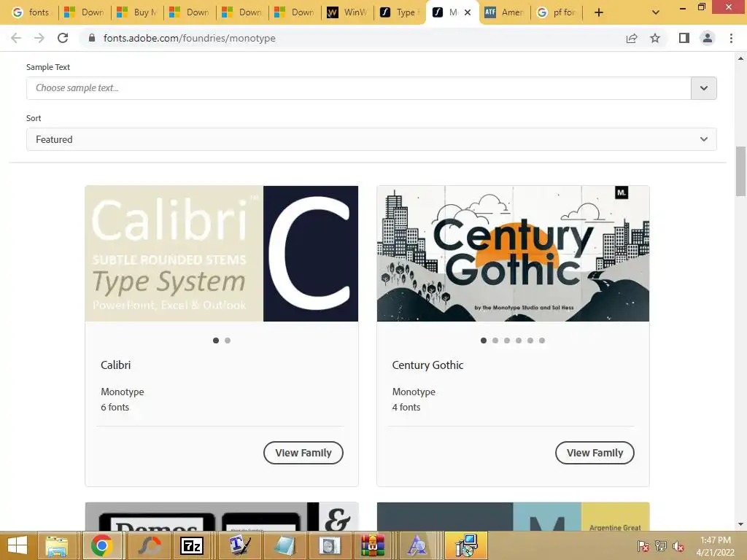Click the address bar URL

point(189,38)
